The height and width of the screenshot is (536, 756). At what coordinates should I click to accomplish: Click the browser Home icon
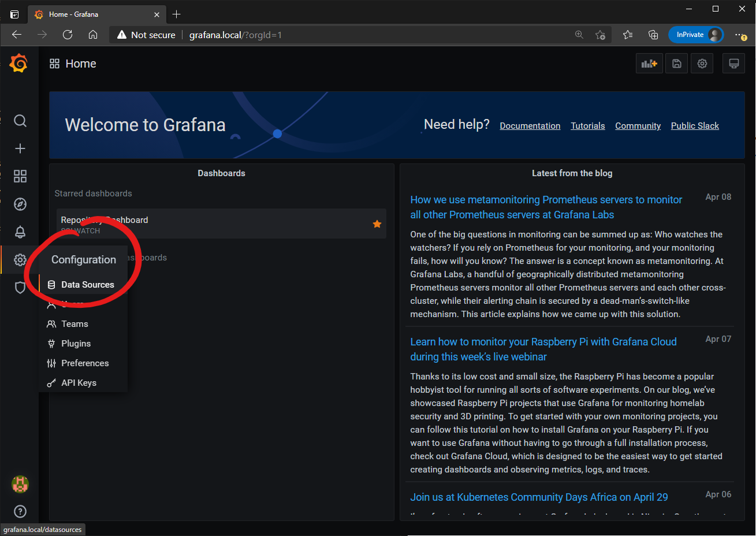click(x=93, y=35)
